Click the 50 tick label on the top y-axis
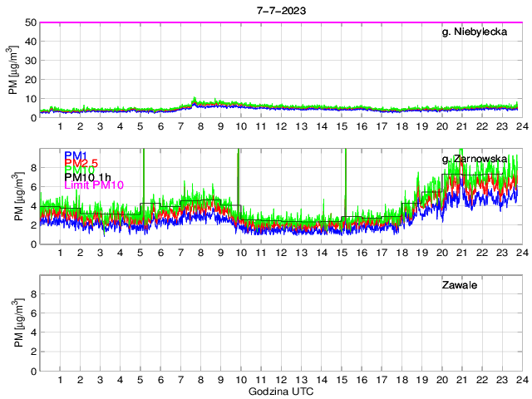The width and height of the screenshot is (532, 399). (x=28, y=22)
